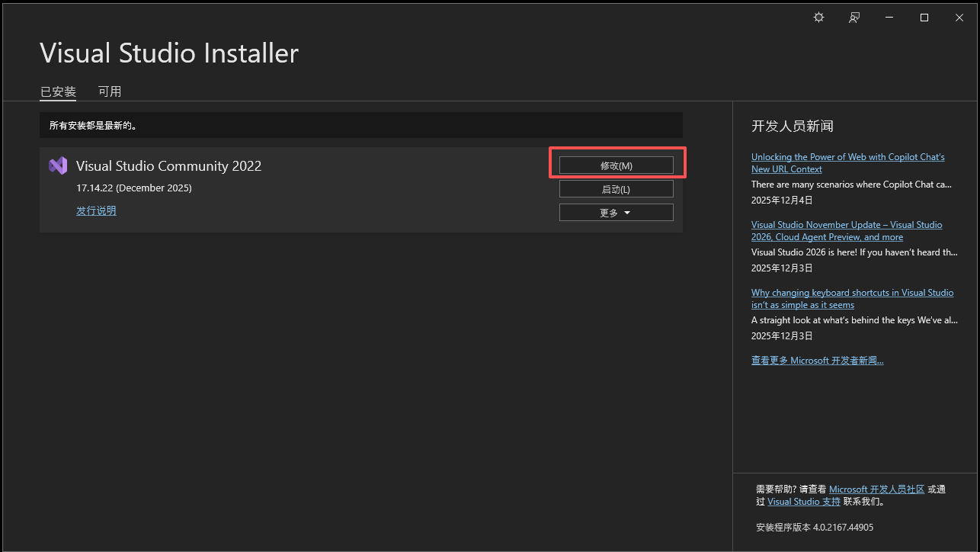Maximize the installer window
The image size is (980, 552).
pos(924,18)
